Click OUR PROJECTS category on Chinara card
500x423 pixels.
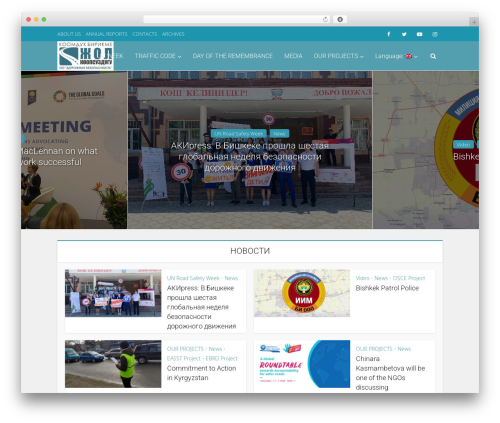[374, 349]
